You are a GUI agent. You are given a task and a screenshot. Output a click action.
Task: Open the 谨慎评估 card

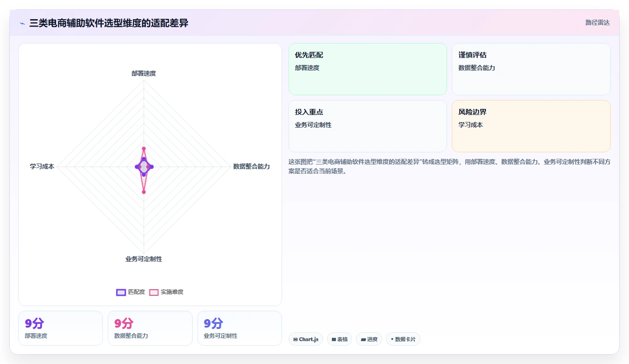531,69
